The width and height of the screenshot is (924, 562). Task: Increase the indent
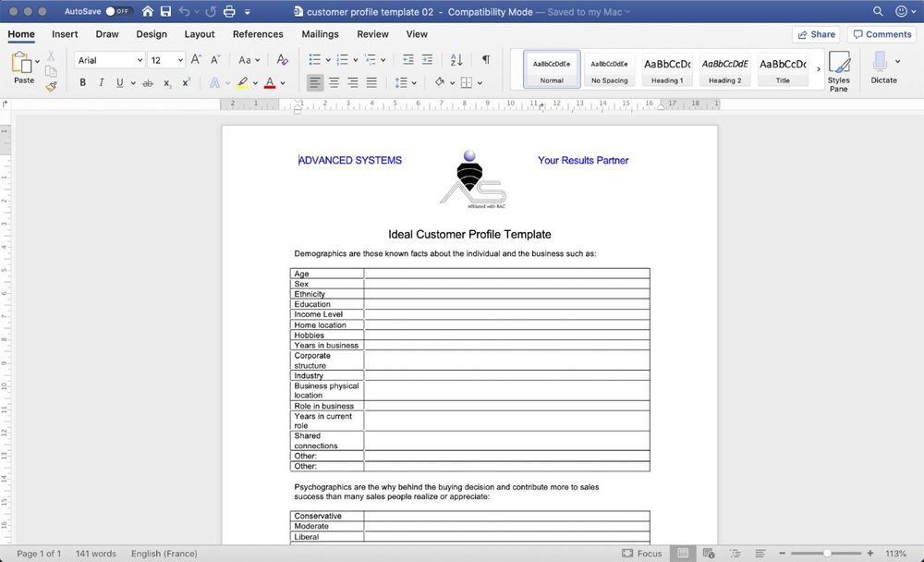pyautogui.click(x=427, y=60)
